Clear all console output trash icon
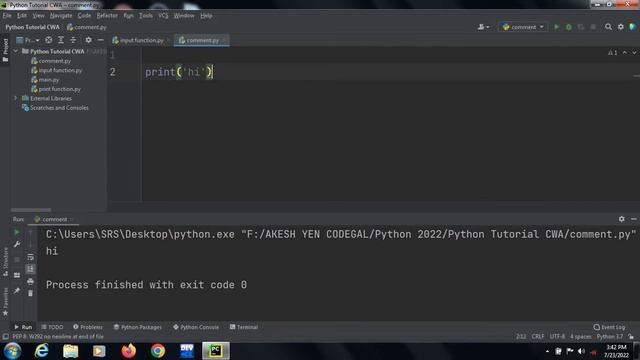Image resolution: width=640 pixels, height=360 pixels. coord(30,293)
